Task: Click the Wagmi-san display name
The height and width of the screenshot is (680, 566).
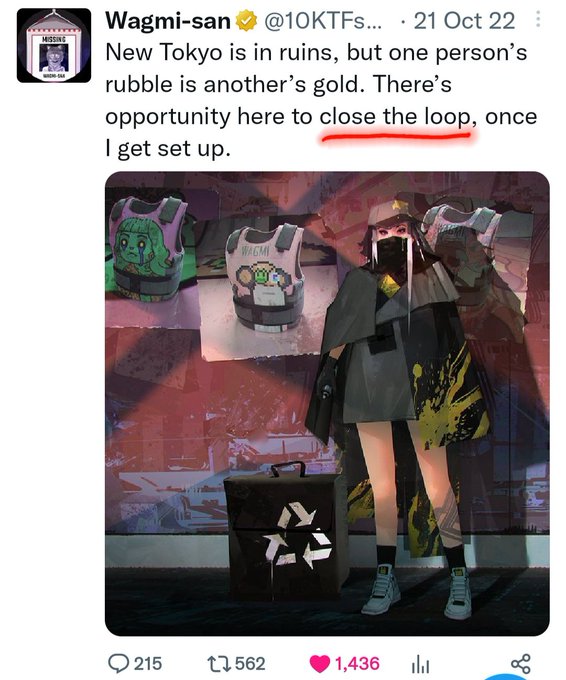Action: pos(168,21)
